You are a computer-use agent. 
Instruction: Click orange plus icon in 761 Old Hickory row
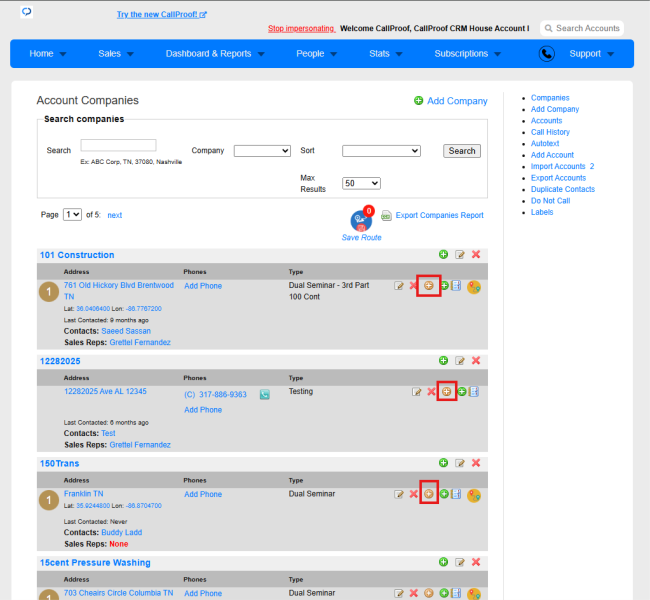429,285
